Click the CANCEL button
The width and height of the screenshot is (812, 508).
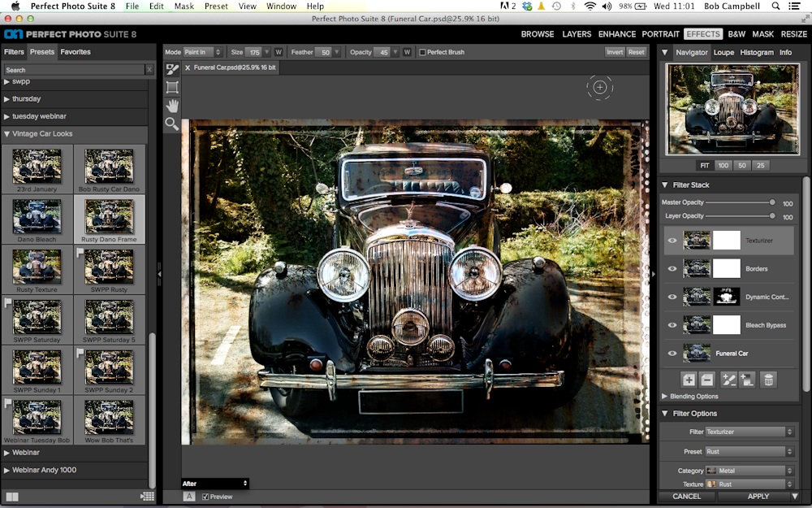coord(687,497)
